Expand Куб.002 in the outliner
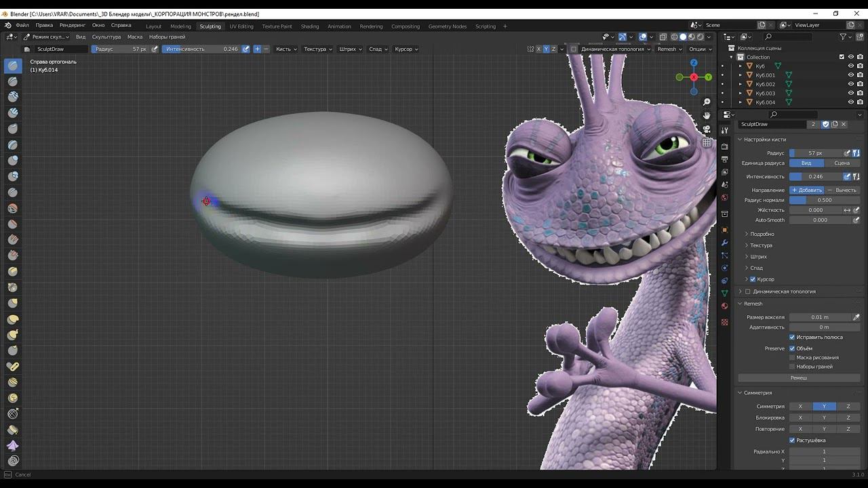 pos(741,84)
